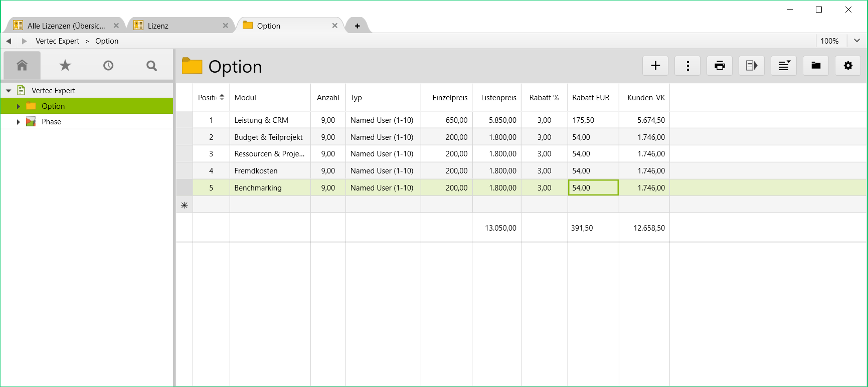Switch to the Lizenz tab
This screenshot has height=387, width=868.
click(158, 26)
